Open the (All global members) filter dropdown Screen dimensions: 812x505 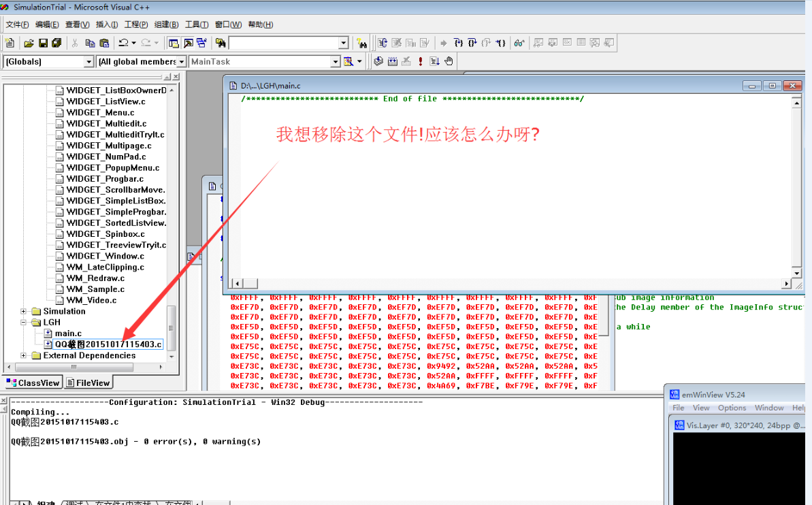181,62
